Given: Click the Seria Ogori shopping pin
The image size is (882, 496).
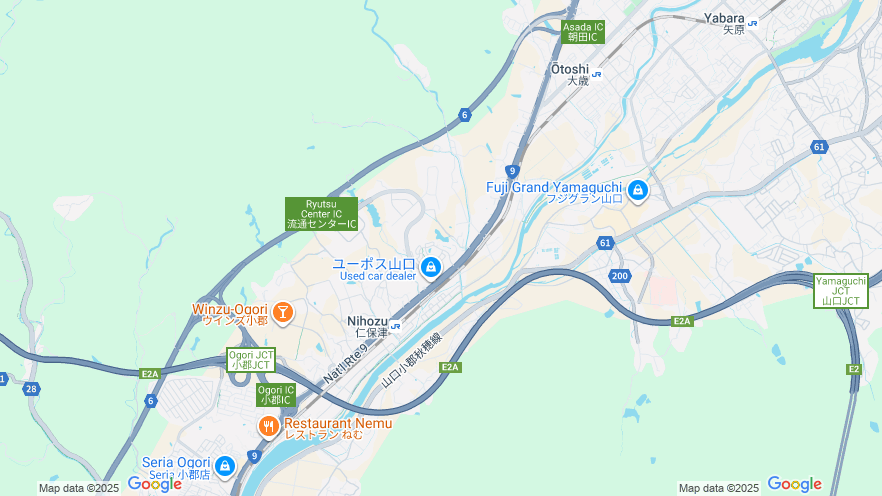Looking at the screenshot, I should tap(225, 466).
